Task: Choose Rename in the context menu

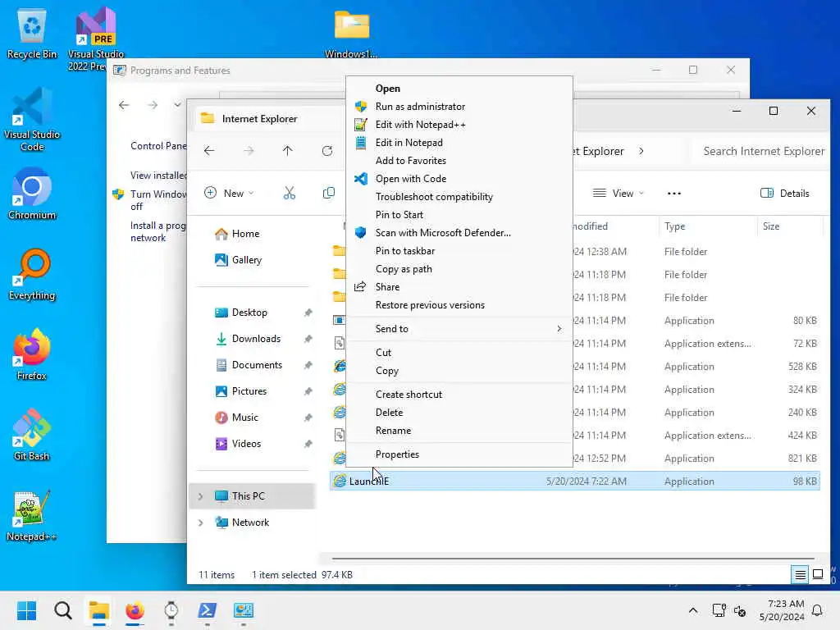Action: coord(459,431)
